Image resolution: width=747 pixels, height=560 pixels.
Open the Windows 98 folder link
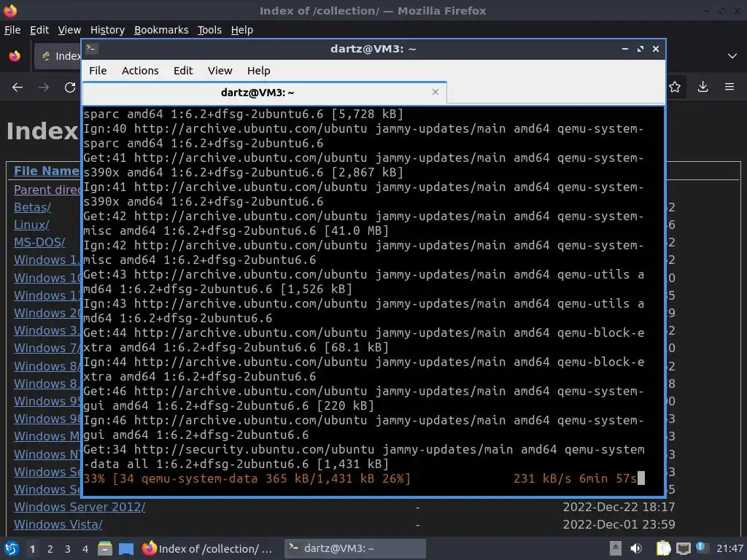tap(47, 419)
